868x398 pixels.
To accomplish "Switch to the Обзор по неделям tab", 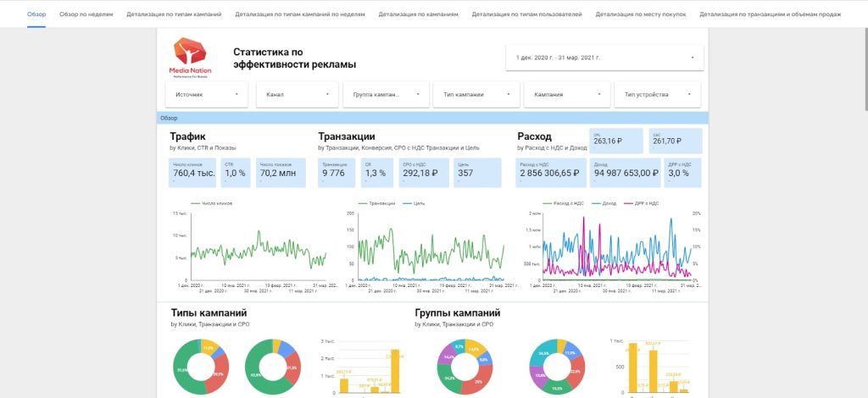I will [86, 14].
